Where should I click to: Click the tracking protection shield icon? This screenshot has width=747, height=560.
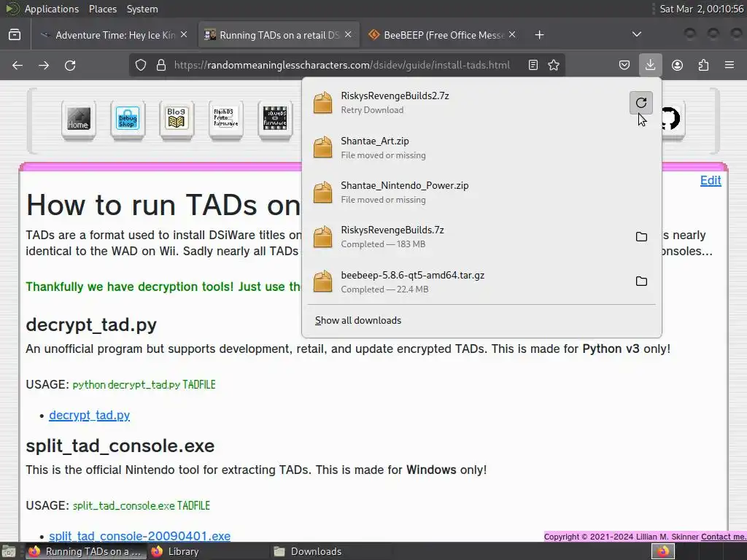coord(141,65)
